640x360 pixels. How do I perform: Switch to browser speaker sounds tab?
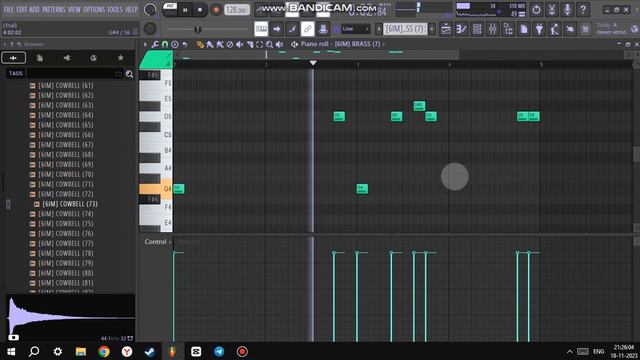click(67, 58)
